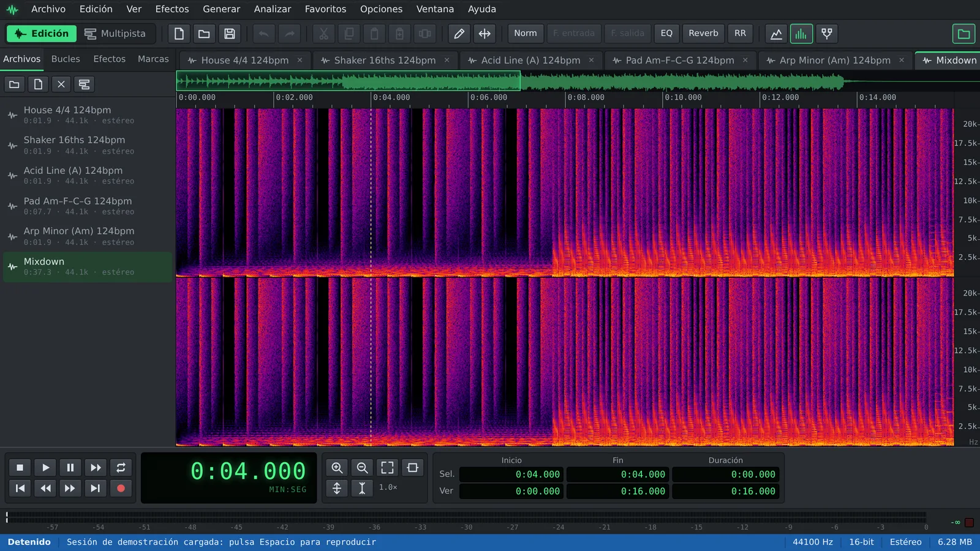Switch to Multipista mode
Screen dimensions: 980x551
(115, 34)
